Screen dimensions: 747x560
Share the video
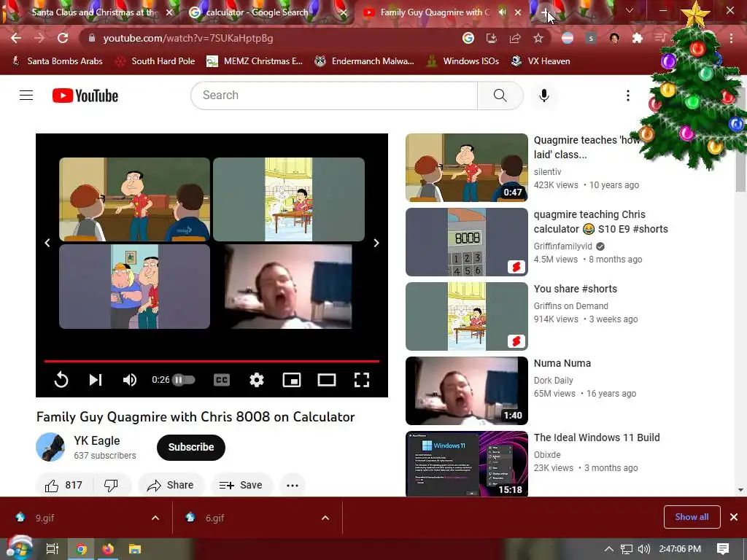click(171, 485)
